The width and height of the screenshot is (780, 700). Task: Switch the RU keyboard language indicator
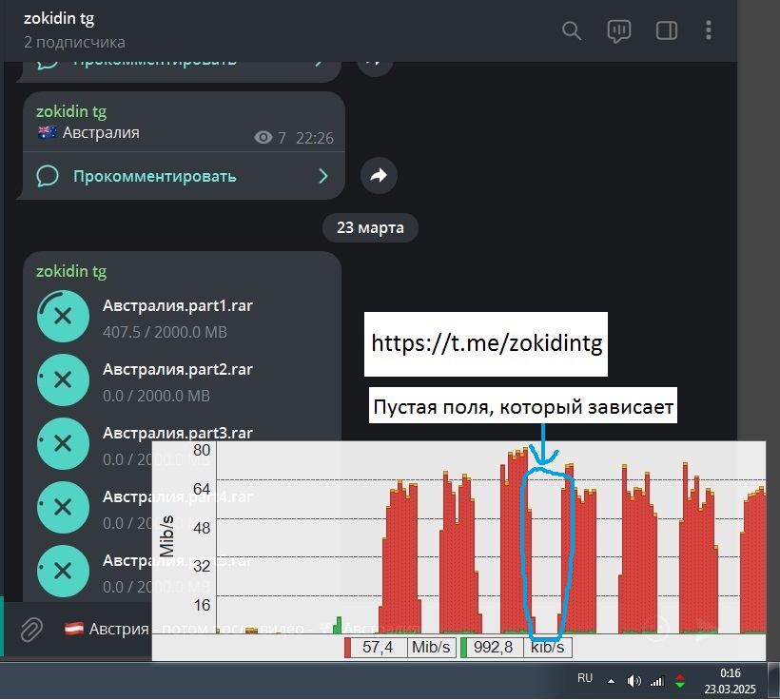tap(585, 679)
